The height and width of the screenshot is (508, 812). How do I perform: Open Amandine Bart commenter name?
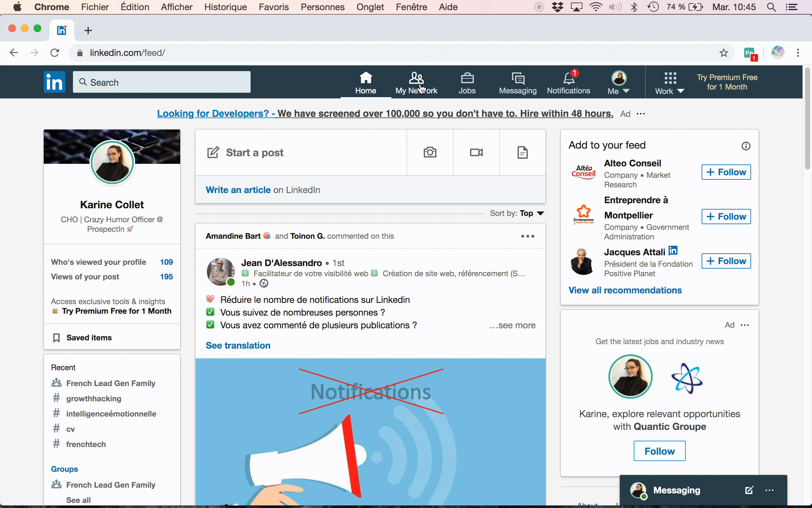click(233, 236)
